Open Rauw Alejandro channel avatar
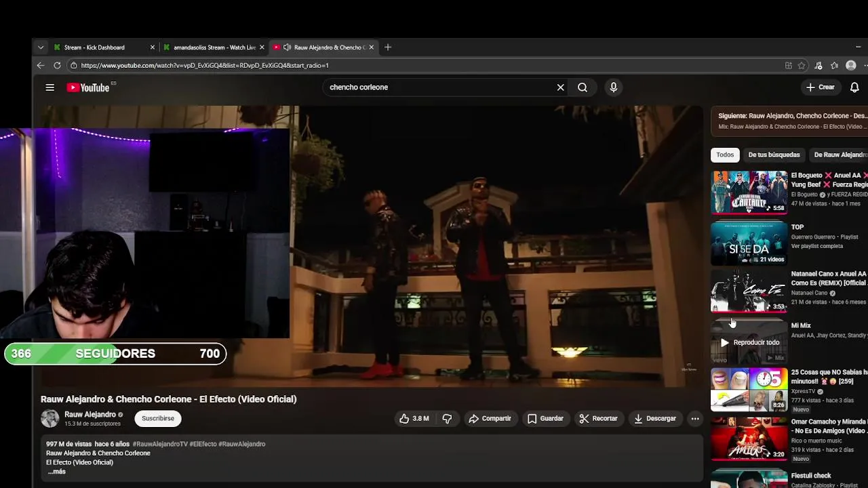 coord(50,419)
